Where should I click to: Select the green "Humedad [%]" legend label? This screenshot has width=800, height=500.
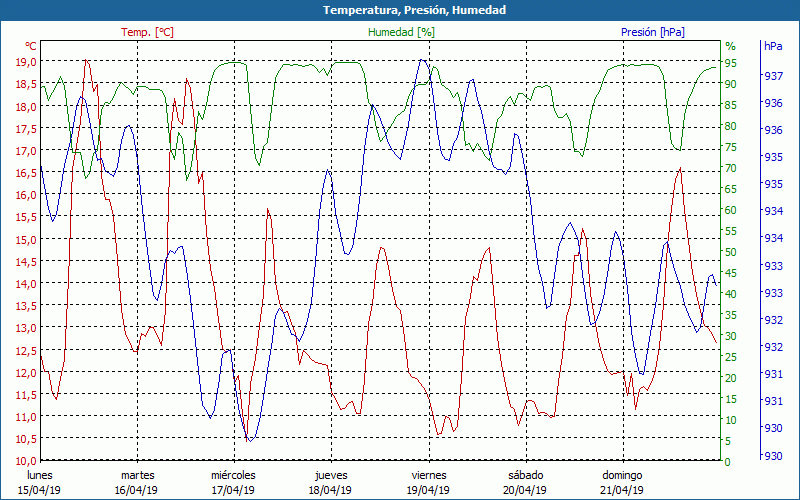tap(402, 32)
